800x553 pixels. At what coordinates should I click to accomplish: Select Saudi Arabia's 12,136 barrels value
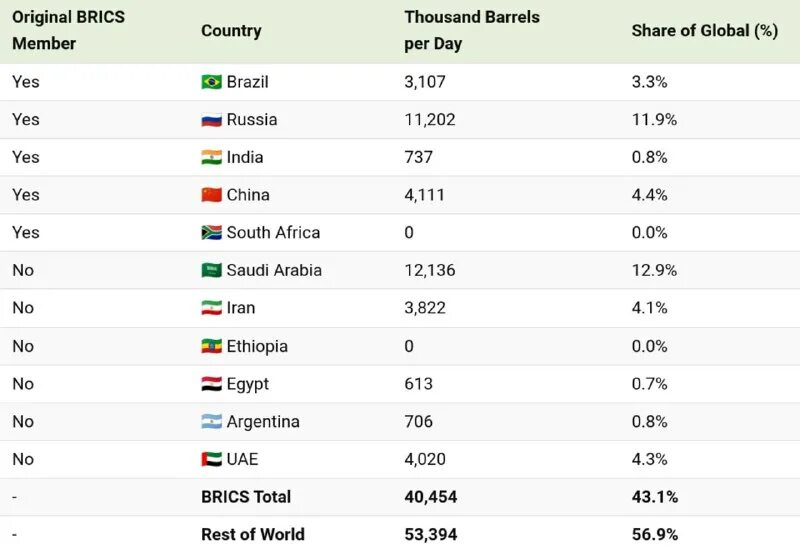click(429, 270)
